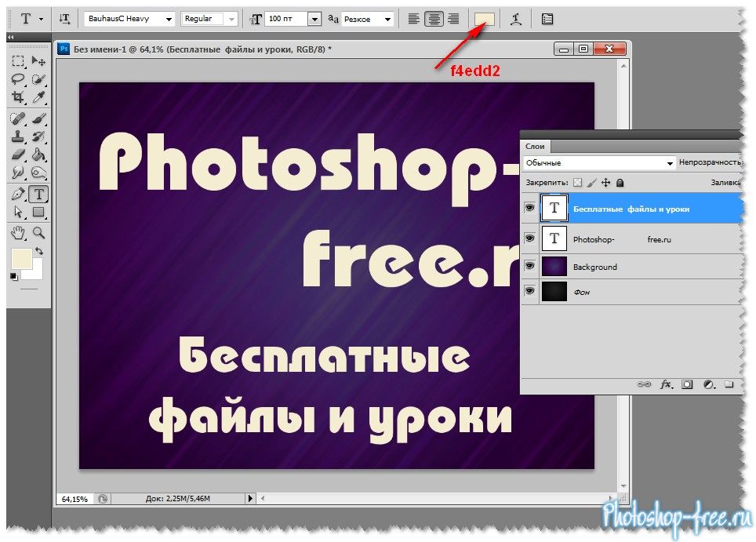
Task: Choose the Clone Stamp tool
Action: (18, 136)
